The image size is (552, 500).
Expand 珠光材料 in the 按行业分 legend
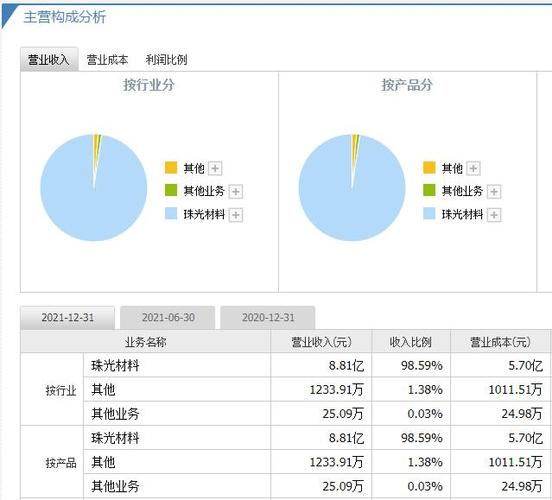click(x=236, y=215)
